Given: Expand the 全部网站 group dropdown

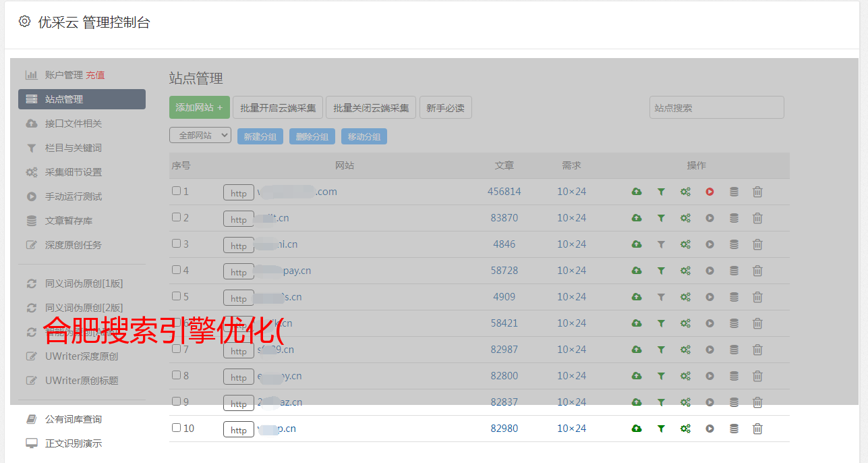Looking at the screenshot, I should 200,136.
